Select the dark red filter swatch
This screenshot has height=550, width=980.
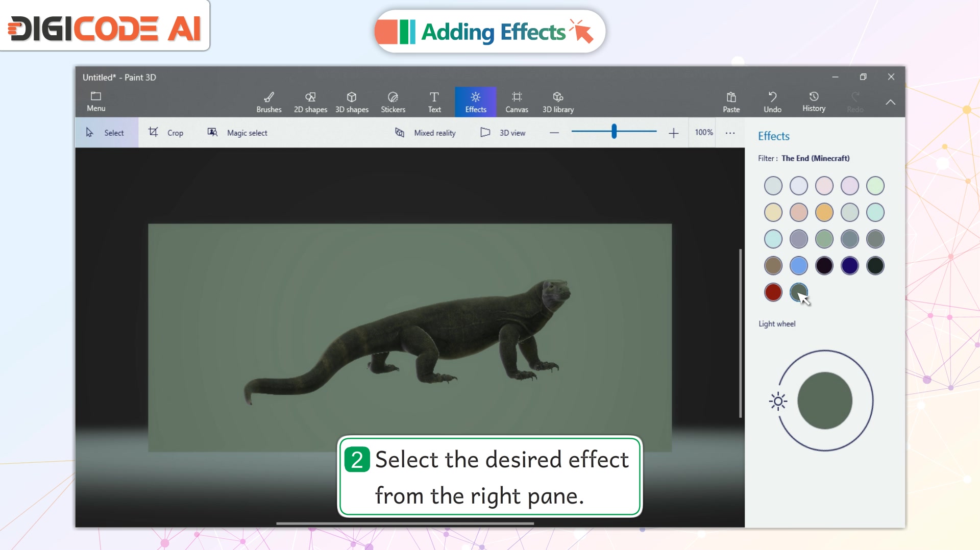pos(773,292)
